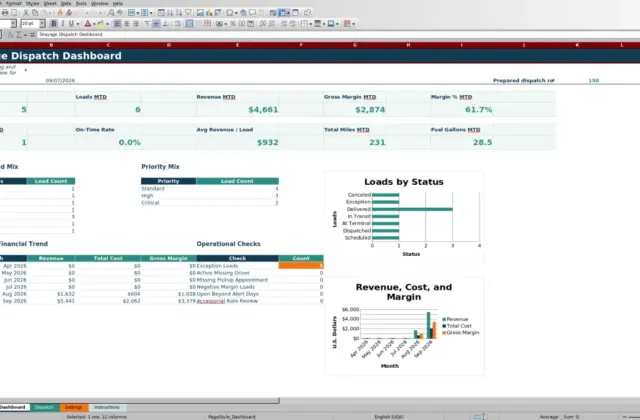Open font color dropdown arrow

tap(94, 24)
